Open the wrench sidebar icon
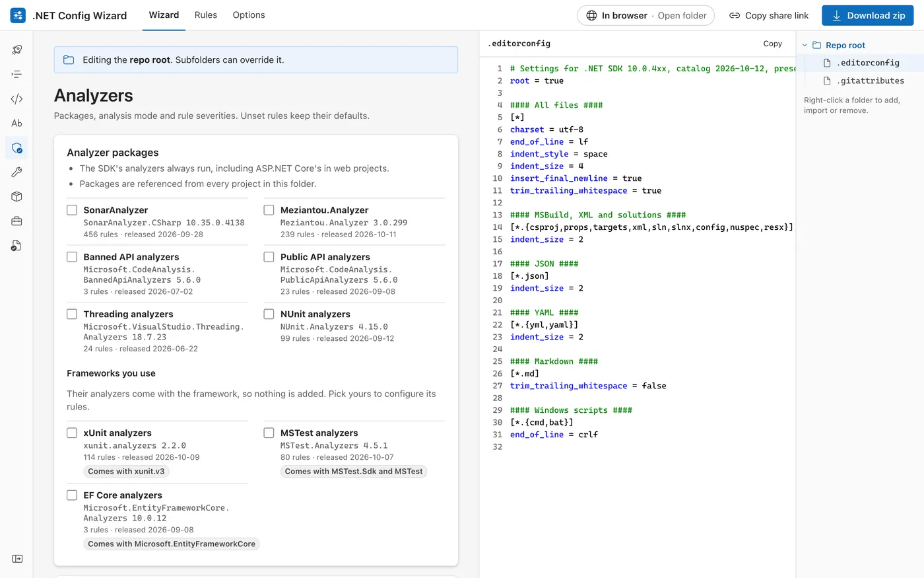 pyautogui.click(x=17, y=172)
